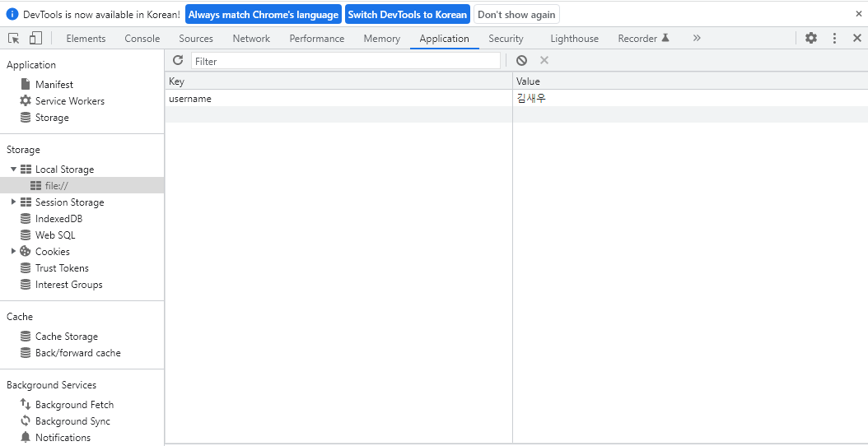Click the info icon in the infobar
This screenshot has height=446, width=868.
pos(12,14)
